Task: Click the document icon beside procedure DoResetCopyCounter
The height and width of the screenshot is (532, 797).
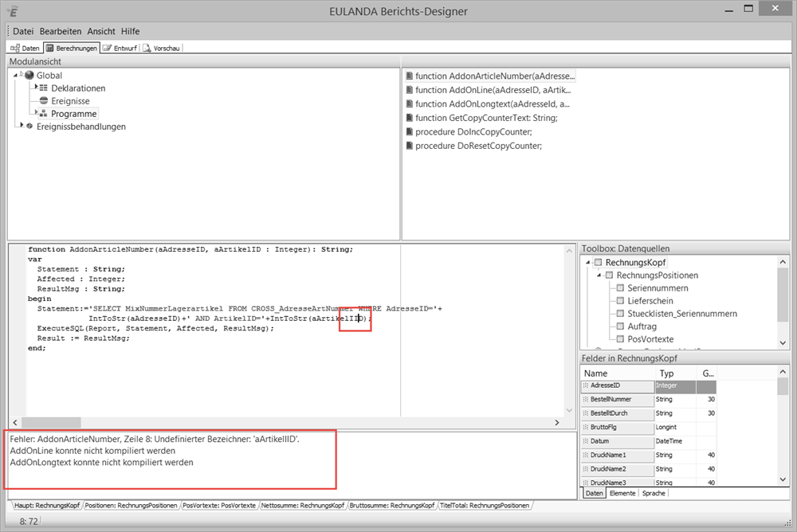Action: tap(409, 146)
